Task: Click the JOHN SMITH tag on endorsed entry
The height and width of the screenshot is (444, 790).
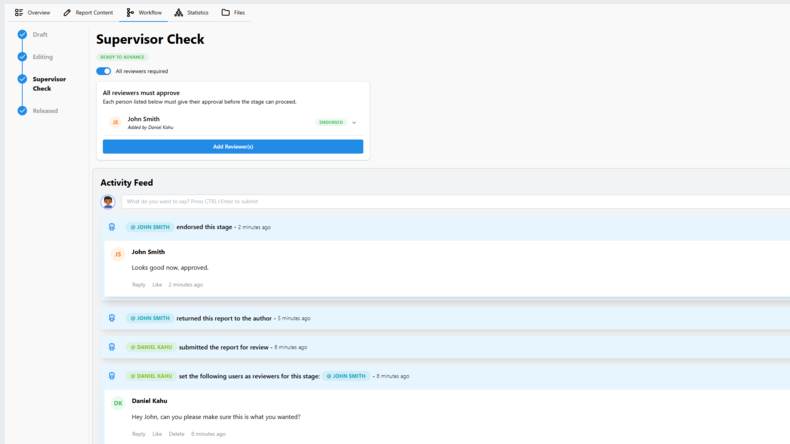Action: tap(150, 227)
